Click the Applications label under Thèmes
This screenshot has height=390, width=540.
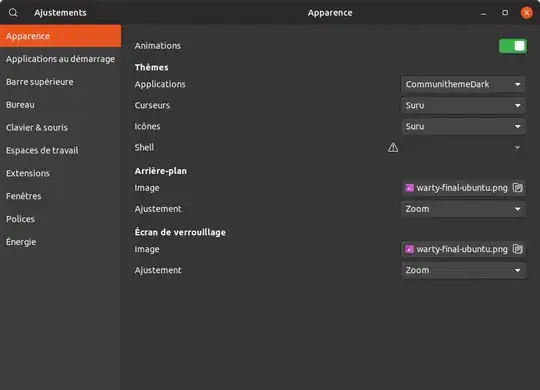tap(160, 84)
